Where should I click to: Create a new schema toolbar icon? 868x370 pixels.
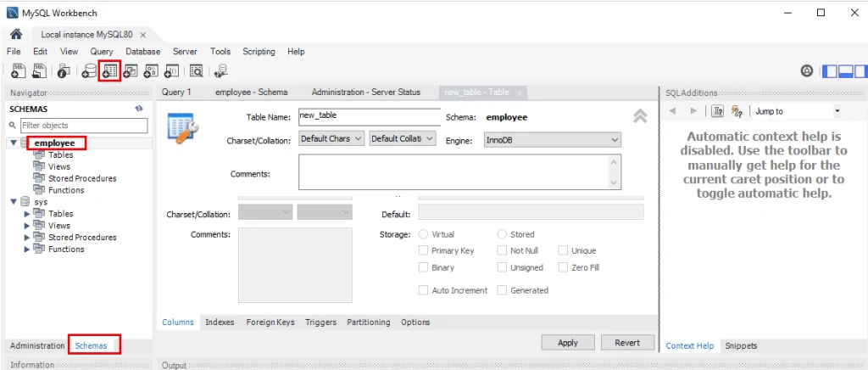click(x=88, y=71)
